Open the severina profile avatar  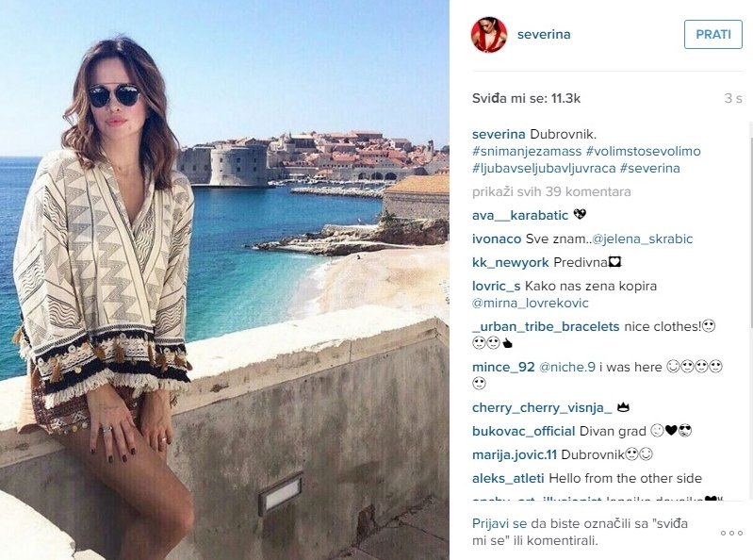coord(489,35)
